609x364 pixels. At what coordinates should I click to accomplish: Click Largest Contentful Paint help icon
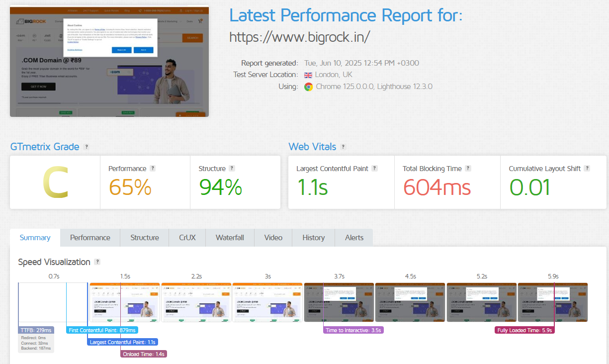click(374, 169)
